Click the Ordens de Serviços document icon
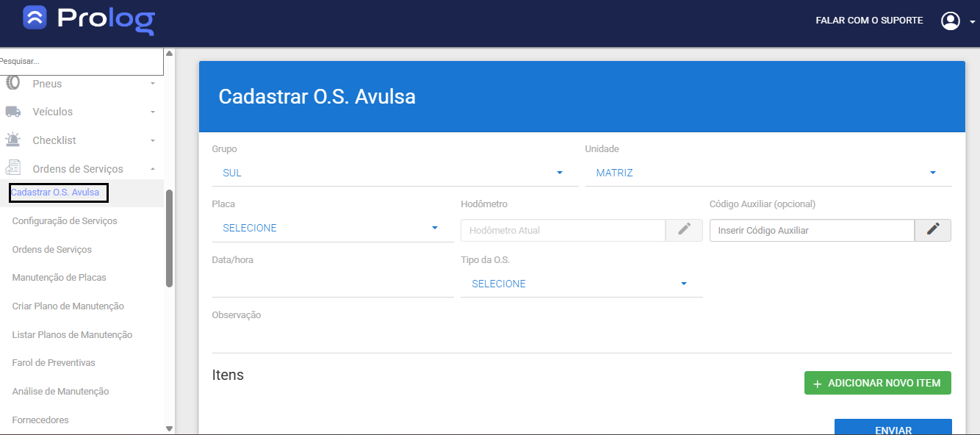 click(12, 168)
